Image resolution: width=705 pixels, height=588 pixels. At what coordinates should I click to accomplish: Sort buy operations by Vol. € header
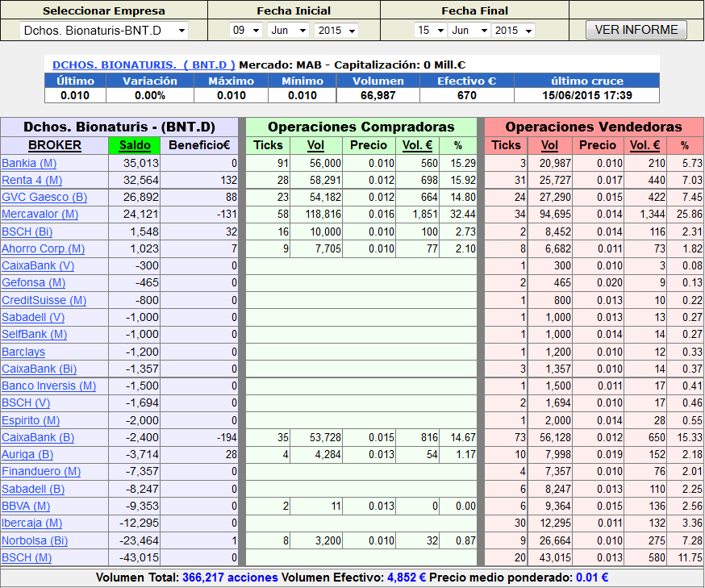(417, 146)
